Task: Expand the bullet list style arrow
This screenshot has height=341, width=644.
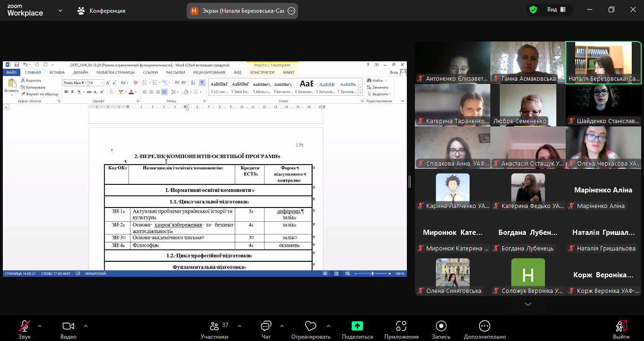Action: coord(149,83)
